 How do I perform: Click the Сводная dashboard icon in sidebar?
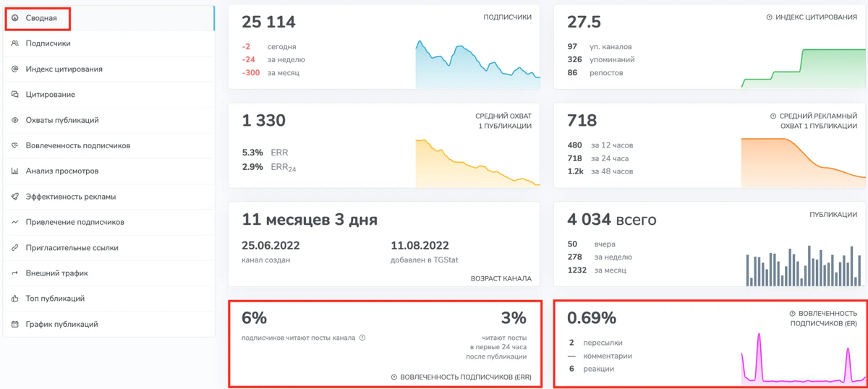coord(14,18)
